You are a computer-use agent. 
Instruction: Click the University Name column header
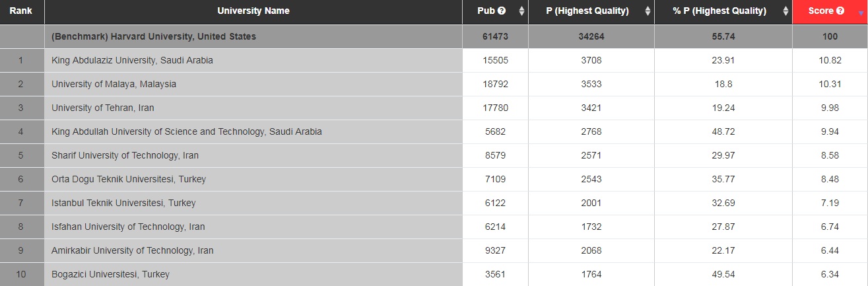[253, 12]
